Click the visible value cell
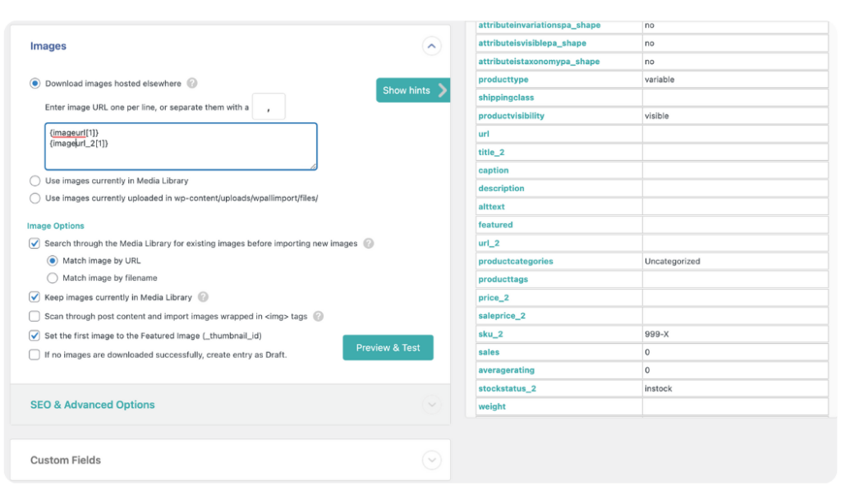 735,116
